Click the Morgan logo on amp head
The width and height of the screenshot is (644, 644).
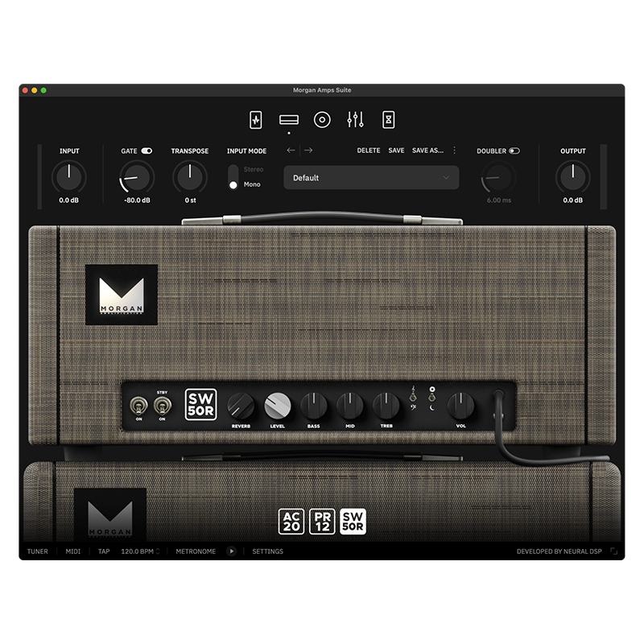(122, 295)
